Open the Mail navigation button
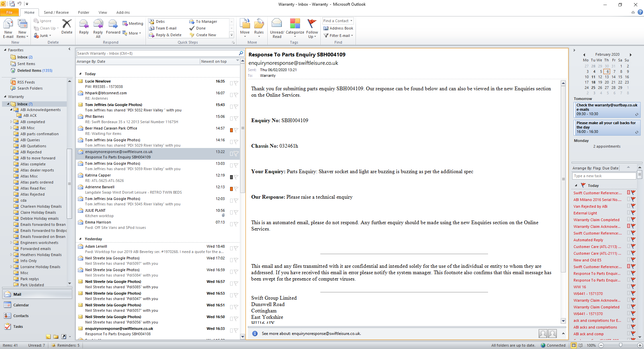Image resolution: width=644 pixels, height=349 pixels. pos(37,294)
